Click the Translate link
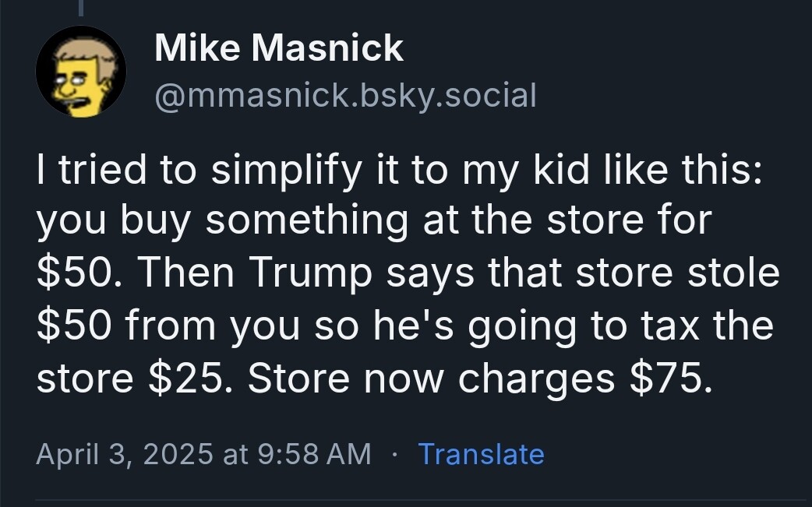This screenshot has height=507, width=812. [x=481, y=454]
